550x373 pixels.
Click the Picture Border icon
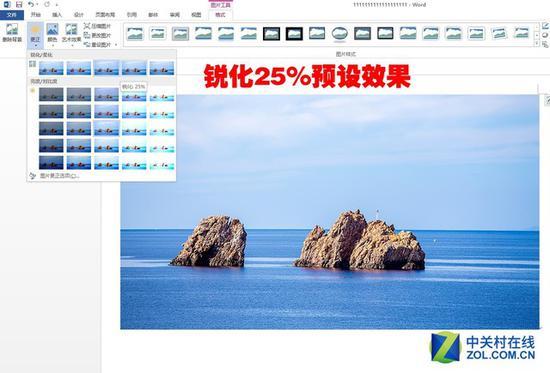coord(545,26)
